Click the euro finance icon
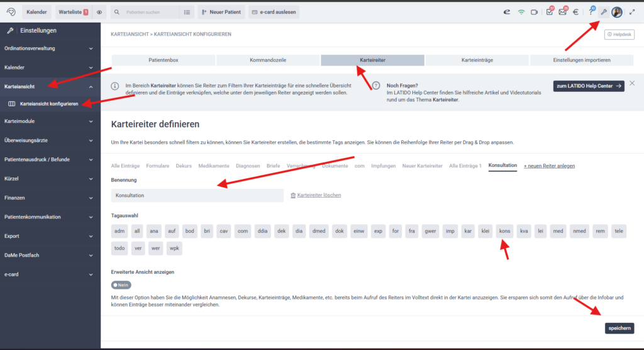644x350 pixels. 575,12
